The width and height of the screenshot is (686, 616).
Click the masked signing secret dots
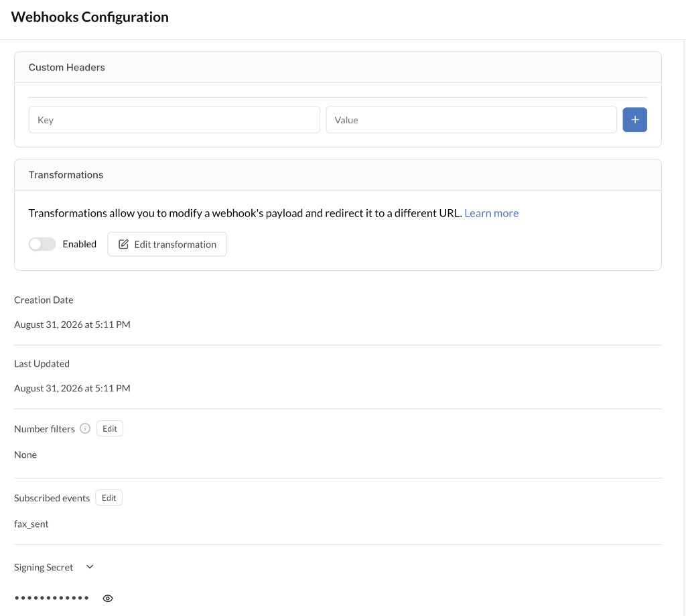[52, 598]
